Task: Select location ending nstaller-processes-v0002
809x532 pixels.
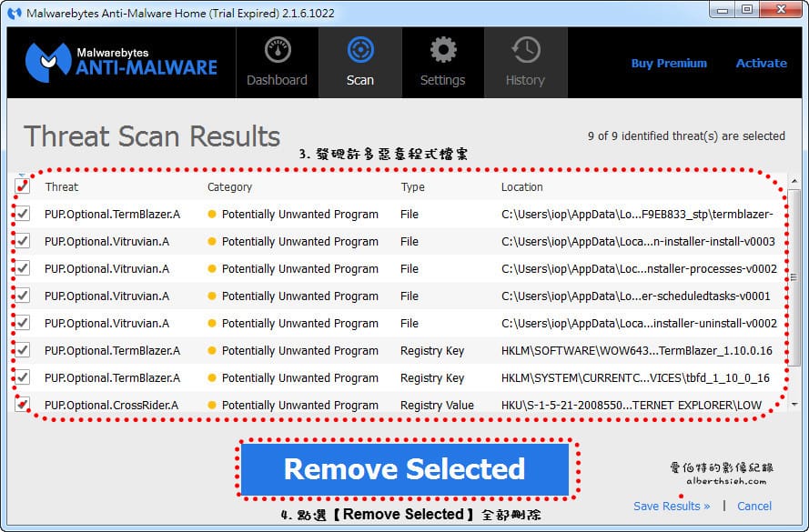Action: coord(639,268)
